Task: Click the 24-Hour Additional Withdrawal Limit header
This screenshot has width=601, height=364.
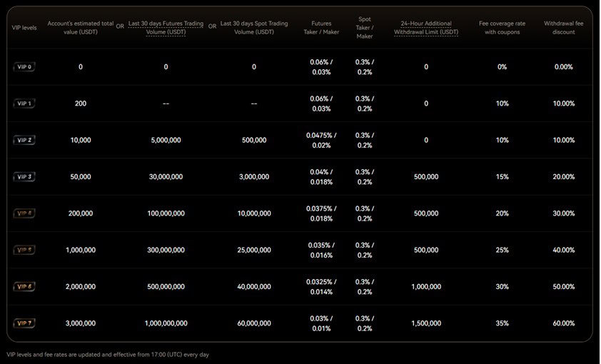Action: click(426, 28)
